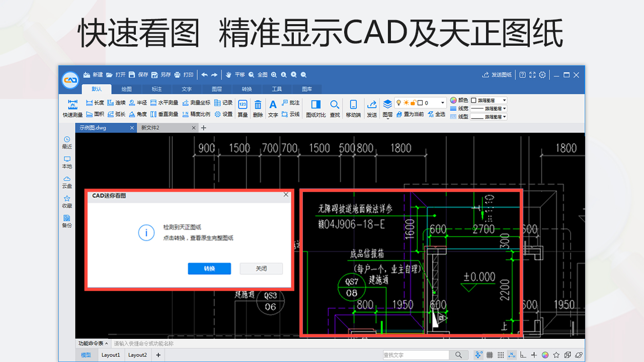Click the 发送 send icon on toolbar
This screenshot has height=362, width=644.
click(x=372, y=105)
